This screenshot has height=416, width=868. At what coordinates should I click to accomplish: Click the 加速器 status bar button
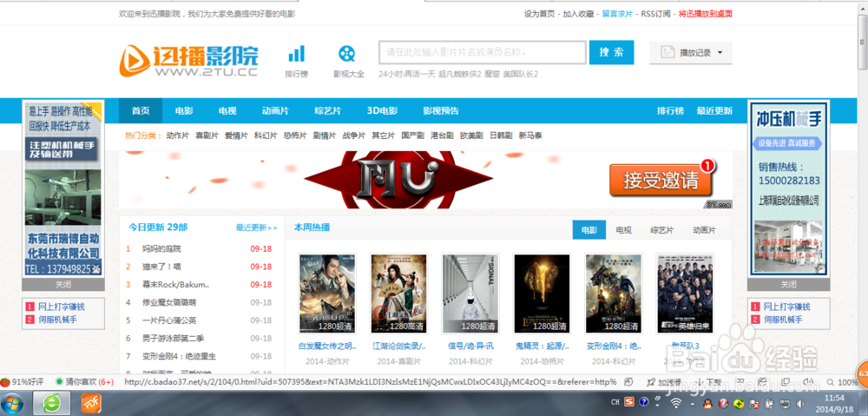click(x=664, y=382)
